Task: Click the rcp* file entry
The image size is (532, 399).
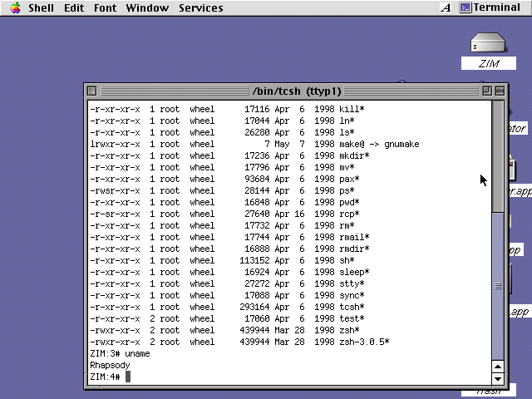Action: [x=349, y=214]
